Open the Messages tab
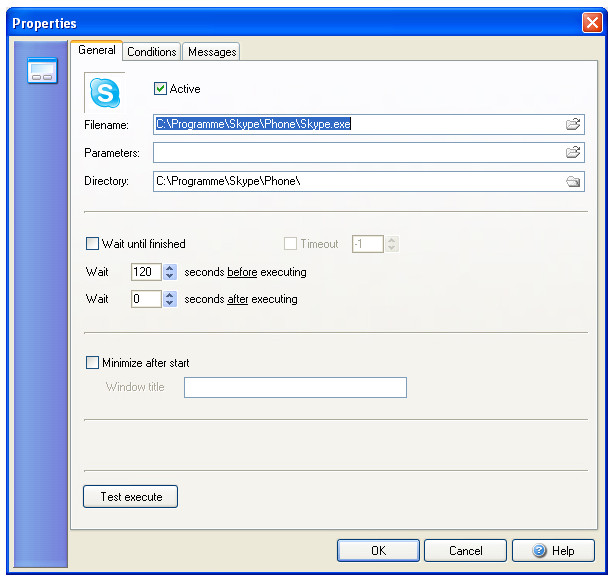The height and width of the screenshot is (581, 613). (x=212, y=52)
